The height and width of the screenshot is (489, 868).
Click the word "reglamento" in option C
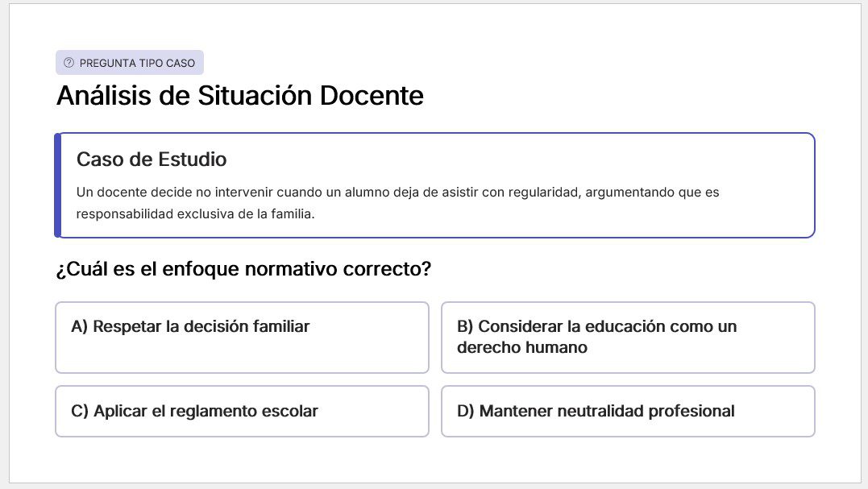(x=206, y=411)
